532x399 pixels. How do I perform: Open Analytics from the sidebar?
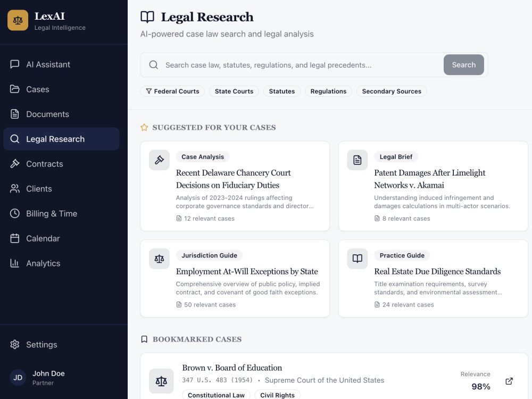(61, 263)
